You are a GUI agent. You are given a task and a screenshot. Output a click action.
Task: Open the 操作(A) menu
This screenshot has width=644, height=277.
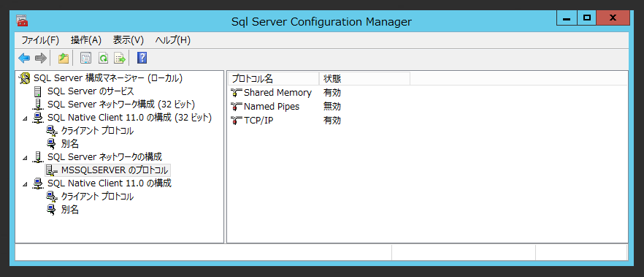tap(86, 40)
